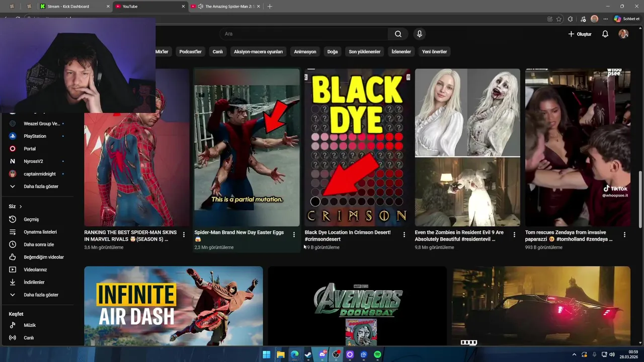Viewport: 644px width, 362px height.
Task: Click the YouTube search magnifier button
Action: pos(398,34)
